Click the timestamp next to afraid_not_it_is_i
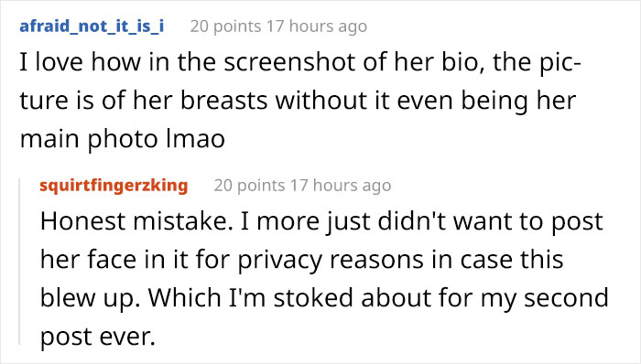 point(317,27)
